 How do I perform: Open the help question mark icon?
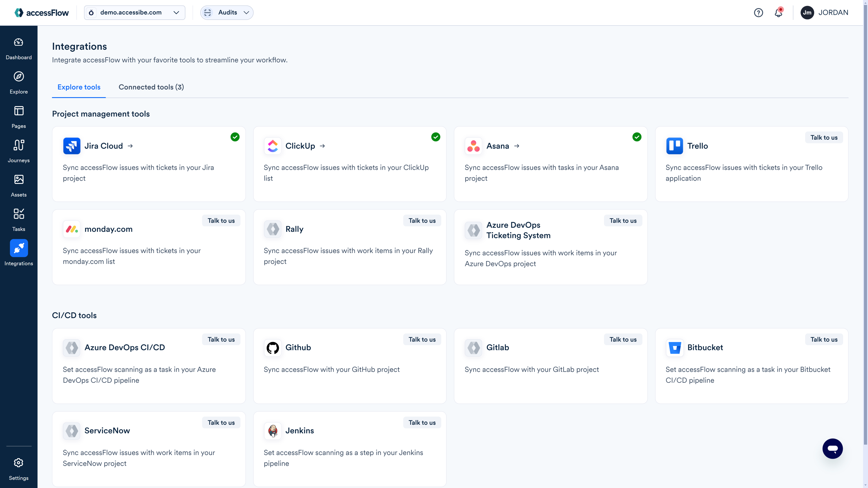[759, 12]
